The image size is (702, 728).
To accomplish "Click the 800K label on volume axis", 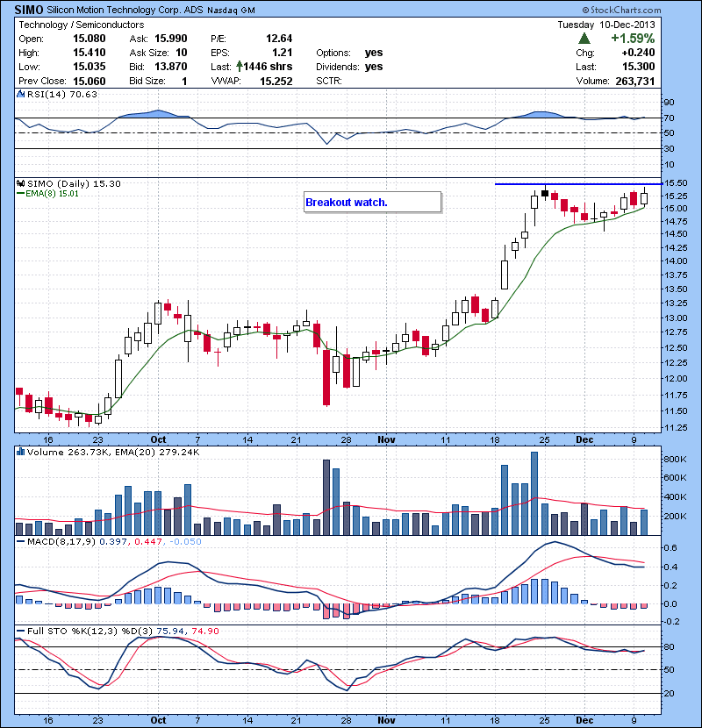I will pyautogui.click(x=676, y=460).
